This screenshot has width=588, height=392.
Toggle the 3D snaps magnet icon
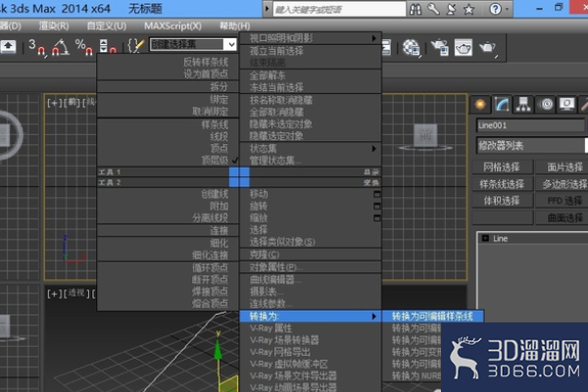37,48
